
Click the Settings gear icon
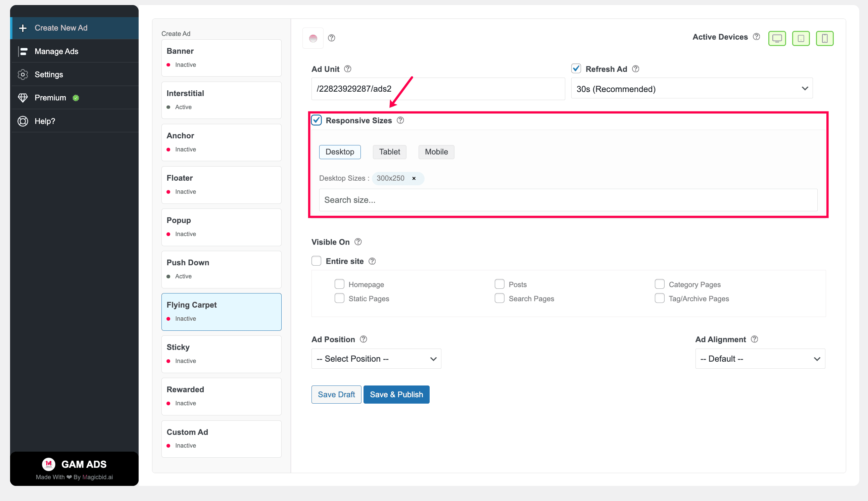(x=23, y=75)
